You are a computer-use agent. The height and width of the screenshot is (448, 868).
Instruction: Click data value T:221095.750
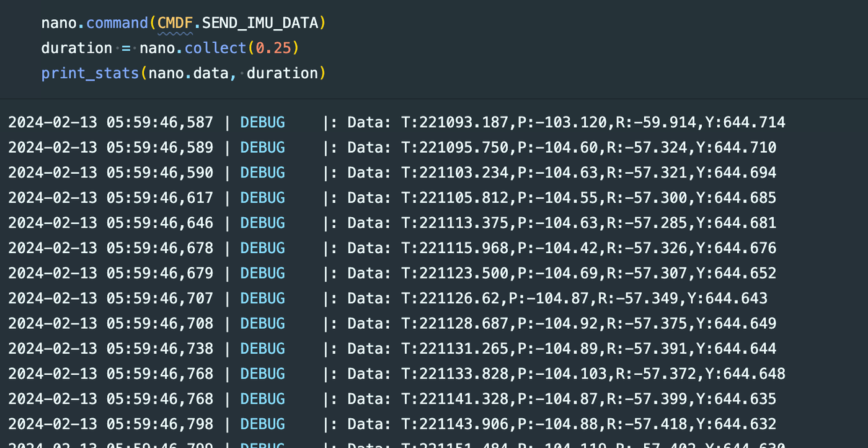click(455, 148)
